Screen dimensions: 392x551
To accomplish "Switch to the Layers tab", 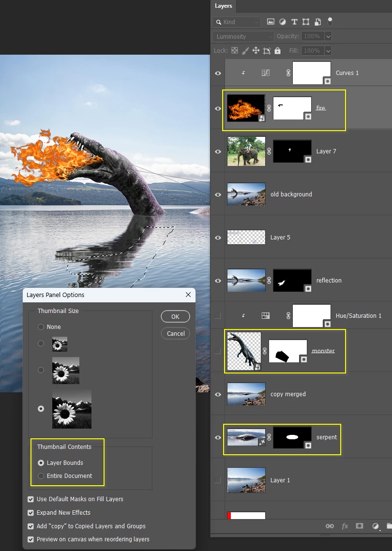I will point(224,6).
